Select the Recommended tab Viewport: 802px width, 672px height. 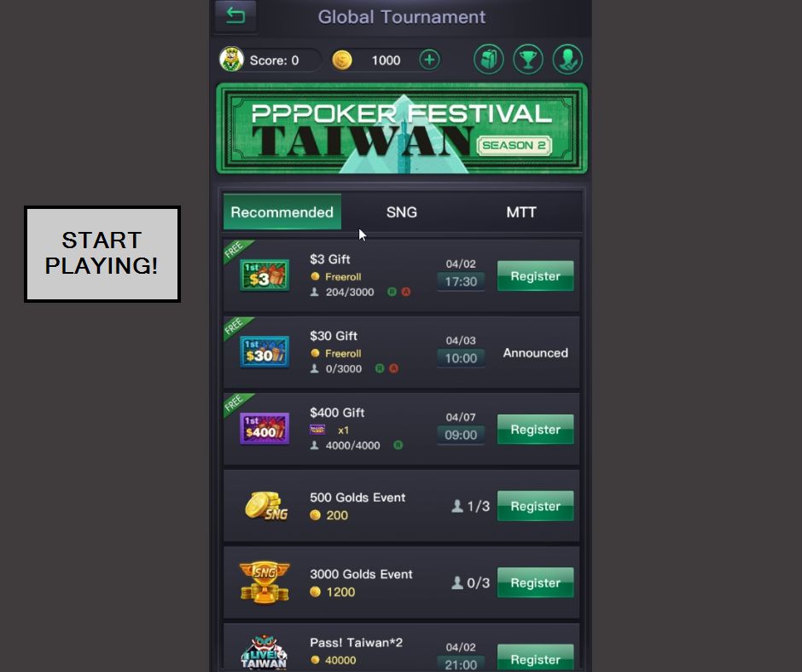coord(282,212)
